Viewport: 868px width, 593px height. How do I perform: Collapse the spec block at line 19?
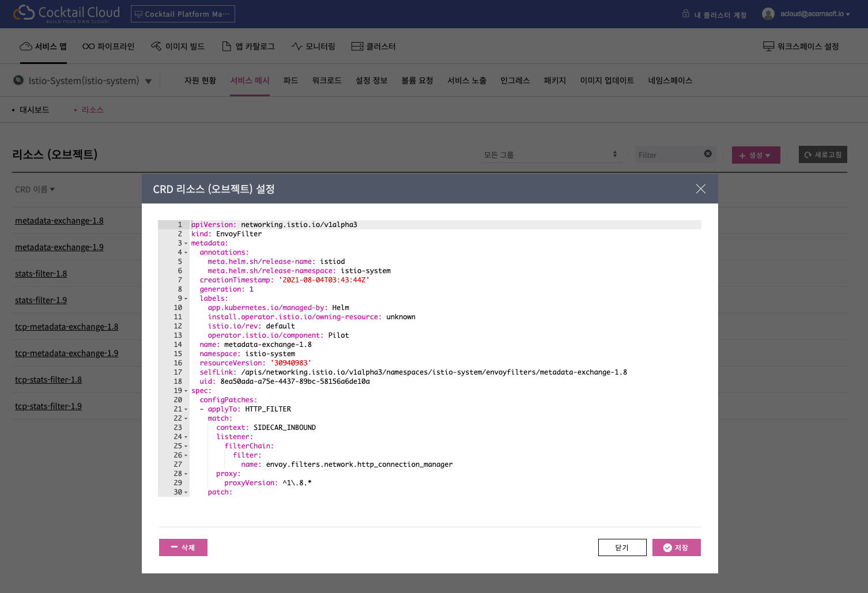[186, 391]
